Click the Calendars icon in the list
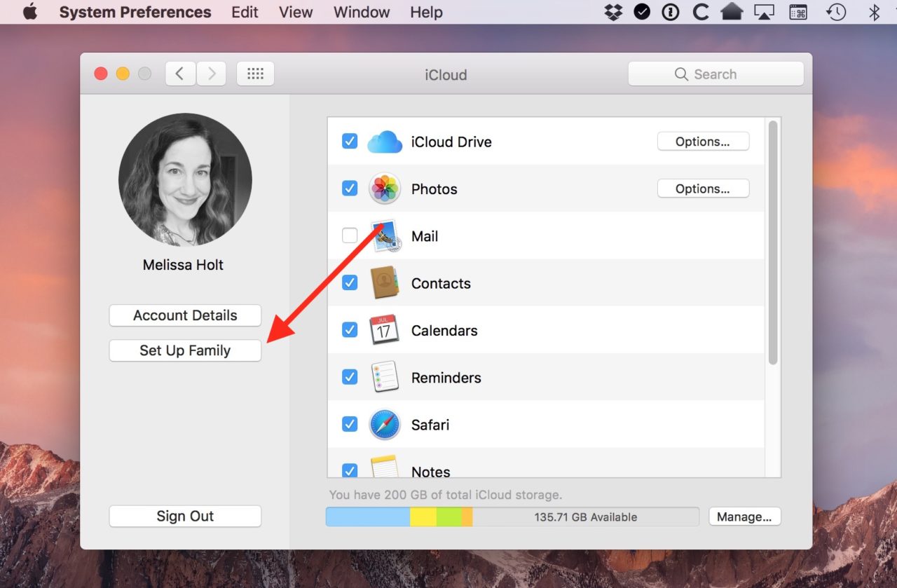The width and height of the screenshot is (897, 588). (x=384, y=330)
